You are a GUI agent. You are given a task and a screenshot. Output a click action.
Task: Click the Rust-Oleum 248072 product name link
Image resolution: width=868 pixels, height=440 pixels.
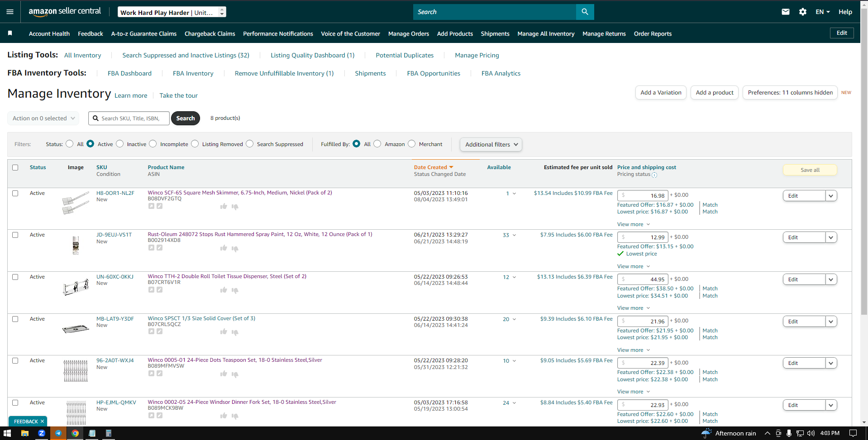coord(260,234)
